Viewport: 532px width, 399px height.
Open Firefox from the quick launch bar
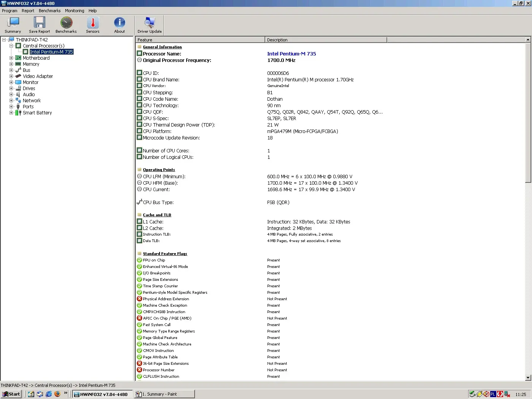57,394
